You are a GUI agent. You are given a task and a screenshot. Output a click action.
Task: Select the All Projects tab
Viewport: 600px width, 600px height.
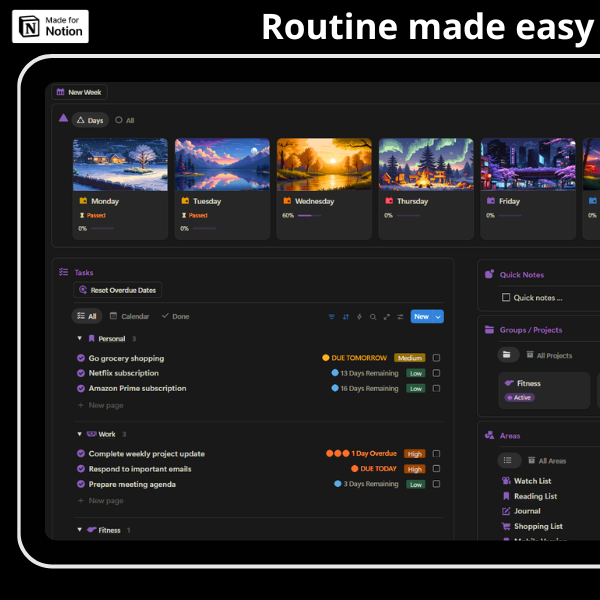(x=549, y=355)
